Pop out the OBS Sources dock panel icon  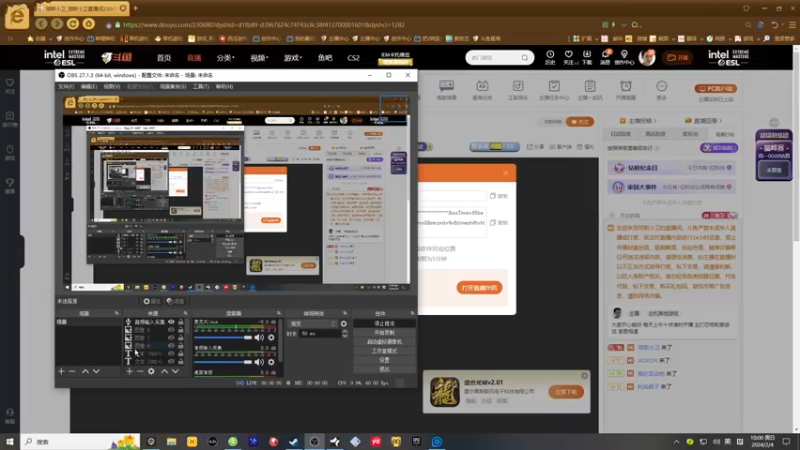click(x=185, y=313)
